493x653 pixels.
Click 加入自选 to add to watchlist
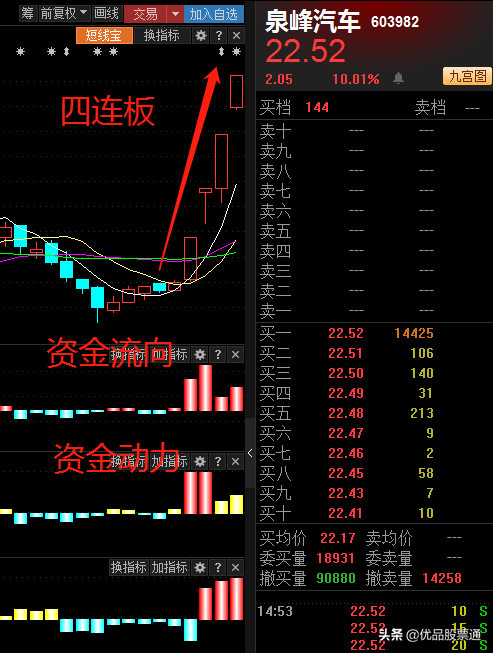tap(214, 14)
